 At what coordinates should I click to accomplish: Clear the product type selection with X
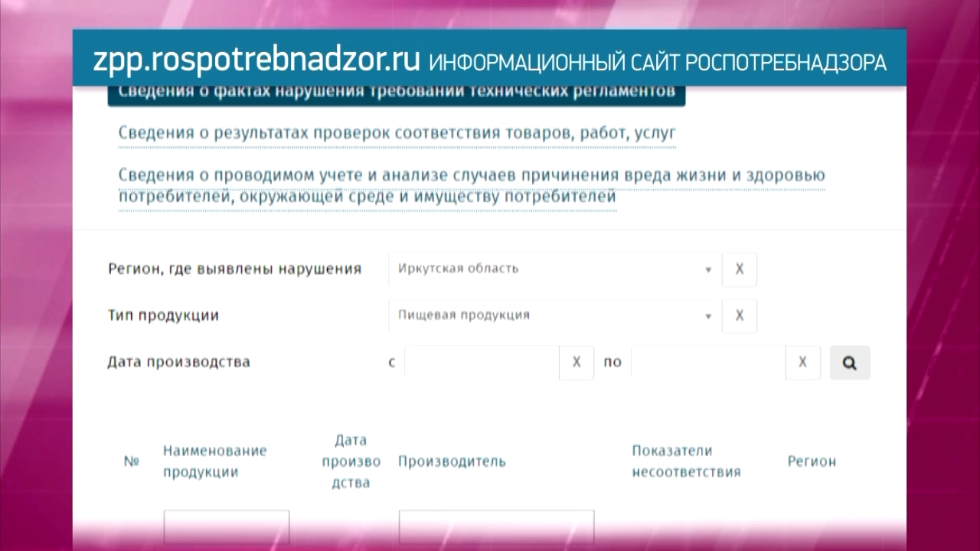(x=740, y=315)
